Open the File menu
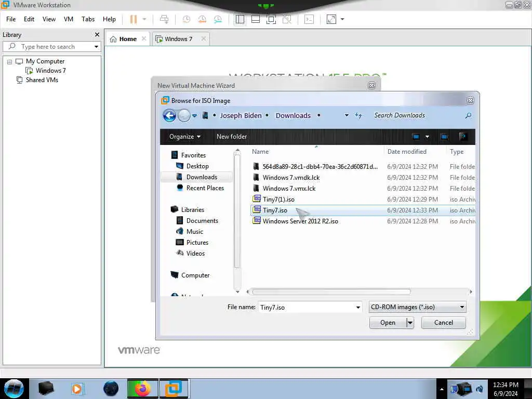This screenshot has width=532, height=399. tap(11, 19)
